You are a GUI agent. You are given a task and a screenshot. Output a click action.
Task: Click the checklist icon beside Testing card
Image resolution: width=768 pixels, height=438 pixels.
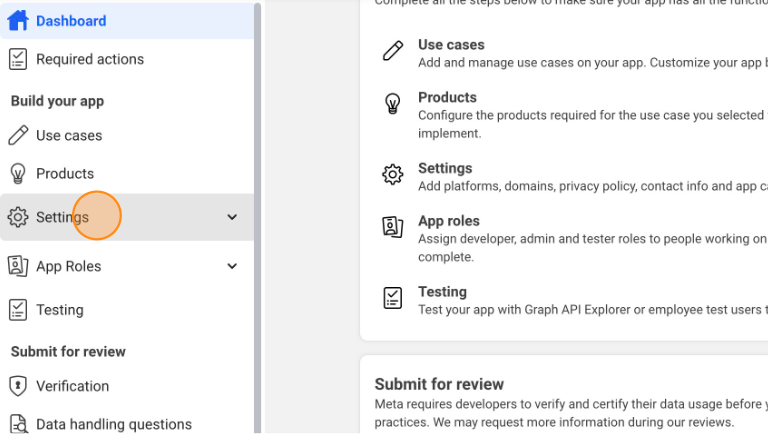click(393, 298)
